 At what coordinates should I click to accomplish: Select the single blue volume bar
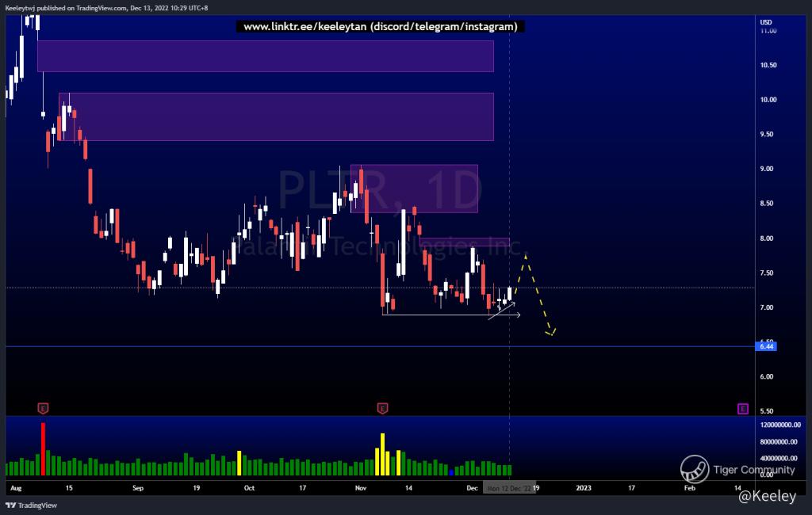(451, 472)
